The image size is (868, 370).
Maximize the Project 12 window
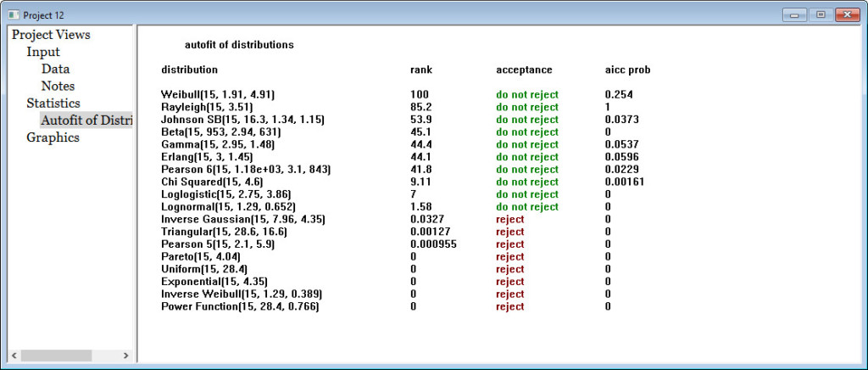coord(821,15)
